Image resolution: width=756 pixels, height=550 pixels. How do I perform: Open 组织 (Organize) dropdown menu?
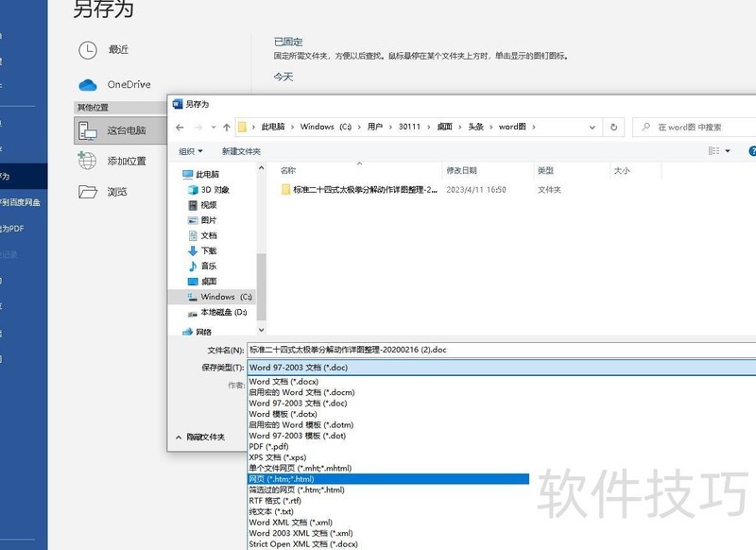tap(191, 151)
